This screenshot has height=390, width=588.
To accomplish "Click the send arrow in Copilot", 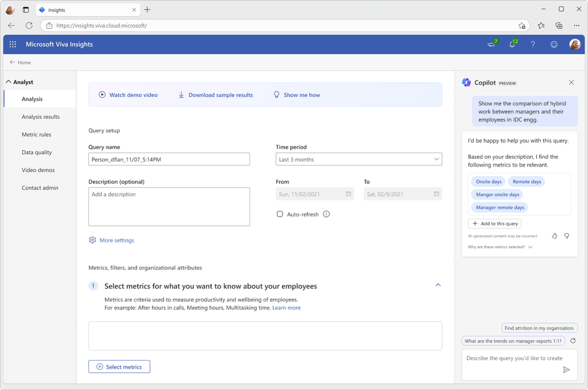I will tap(566, 370).
